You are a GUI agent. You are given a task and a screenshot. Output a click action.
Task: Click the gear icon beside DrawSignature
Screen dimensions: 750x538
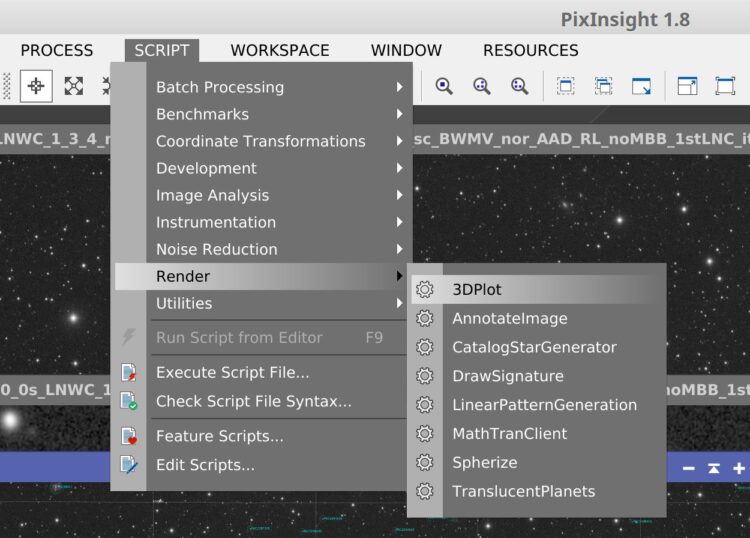click(x=424, y=376)
